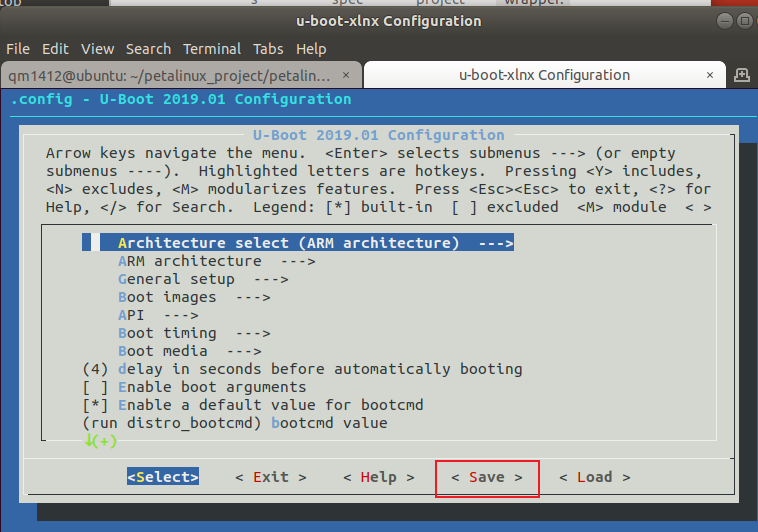Open the Terminal menu

tap(212, 49)
